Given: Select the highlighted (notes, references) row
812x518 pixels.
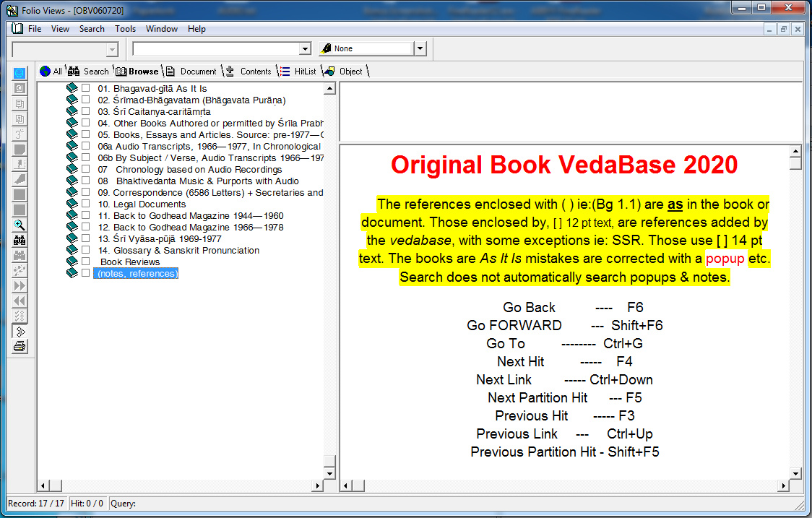Looking at the screenshot, I should [x=137, y=273].
